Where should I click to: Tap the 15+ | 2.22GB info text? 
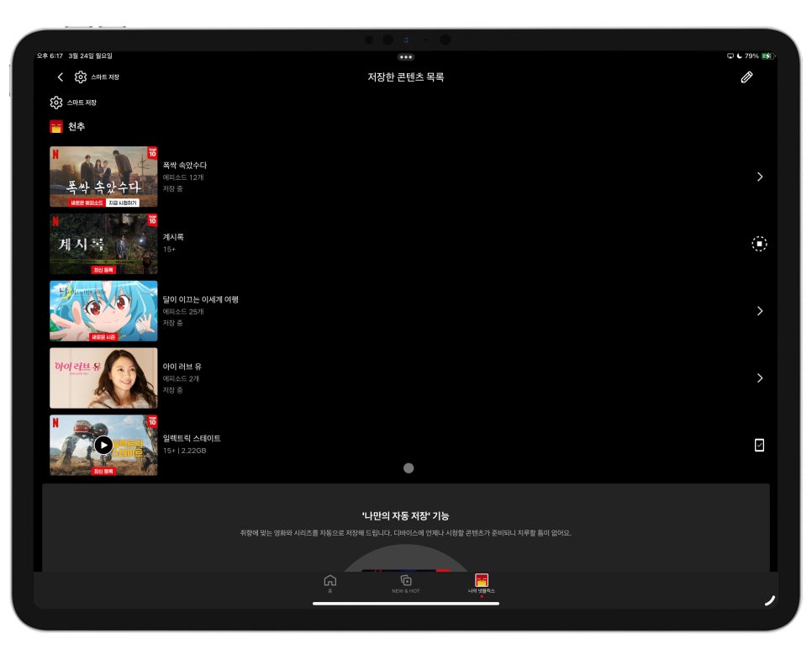(x=184, y=451)
